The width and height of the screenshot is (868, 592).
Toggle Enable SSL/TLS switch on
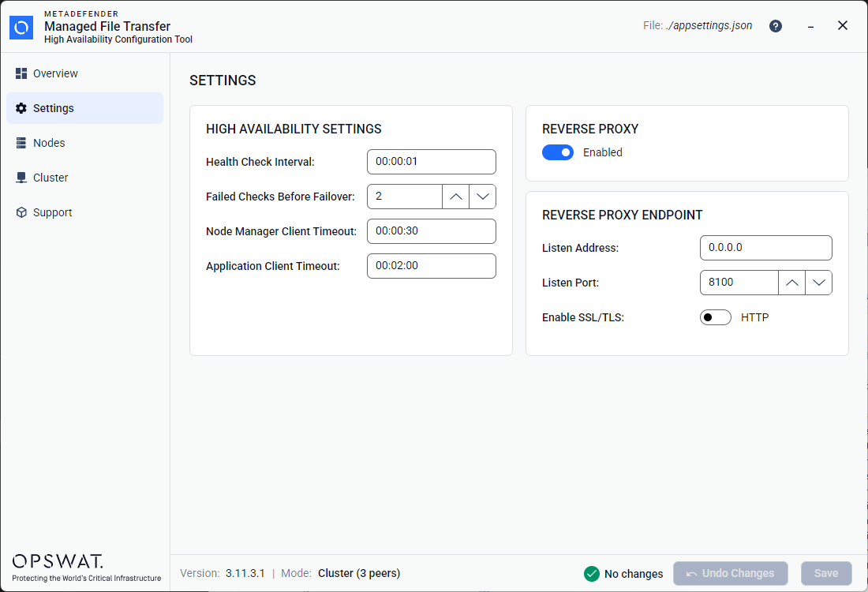[x=715, y=317]
